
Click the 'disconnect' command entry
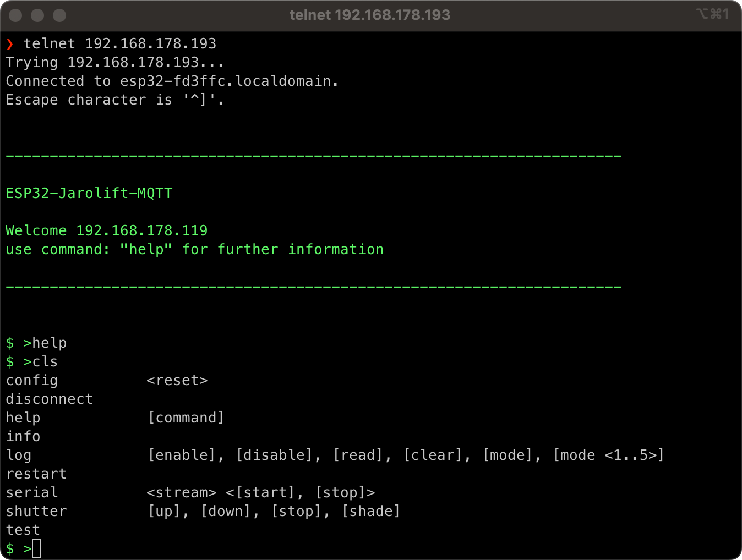(x=50, y=399)
